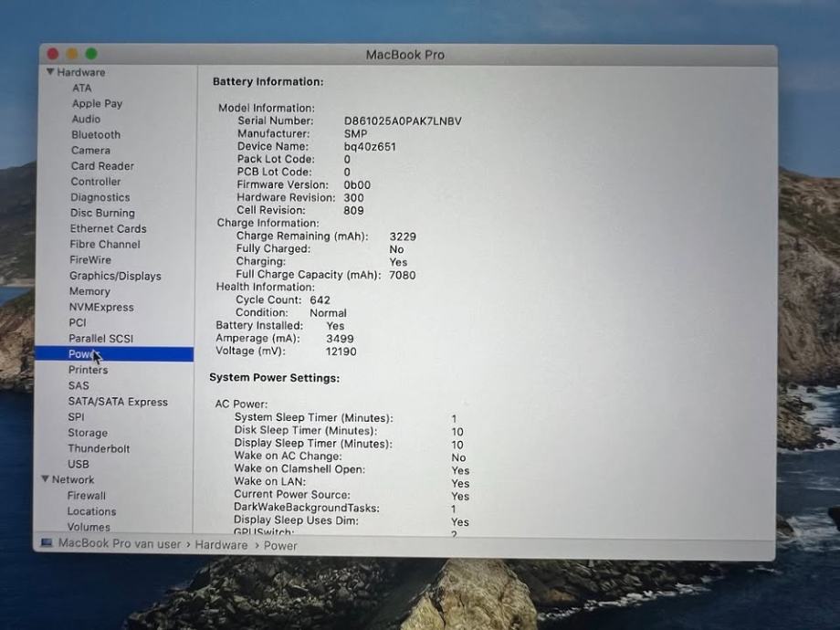
Task: Open the Storage section
Action: (x=88, y=433)
